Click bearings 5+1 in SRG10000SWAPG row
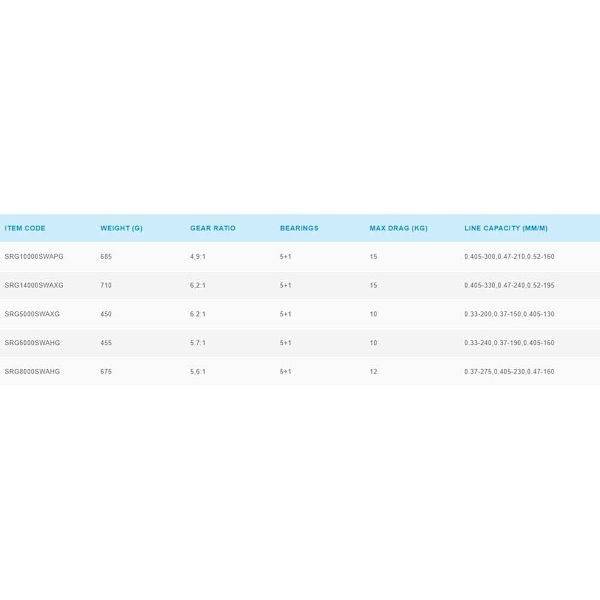 tap(285, 256)
